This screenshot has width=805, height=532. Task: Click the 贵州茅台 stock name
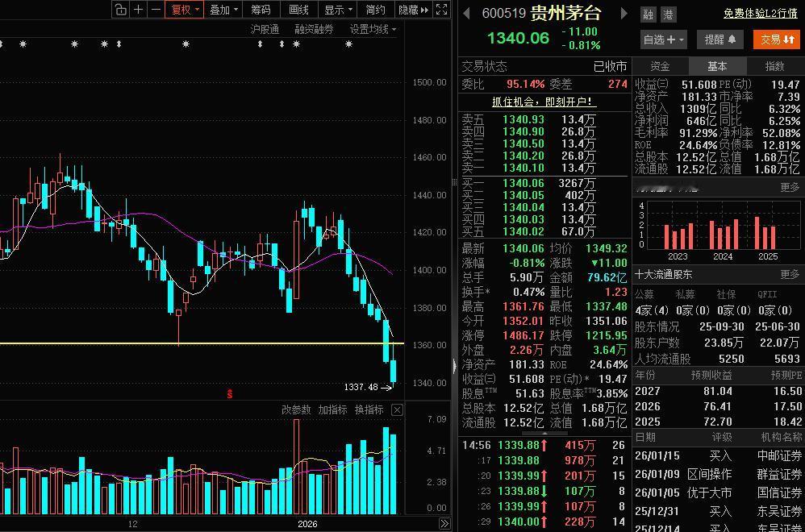point(565,13)
